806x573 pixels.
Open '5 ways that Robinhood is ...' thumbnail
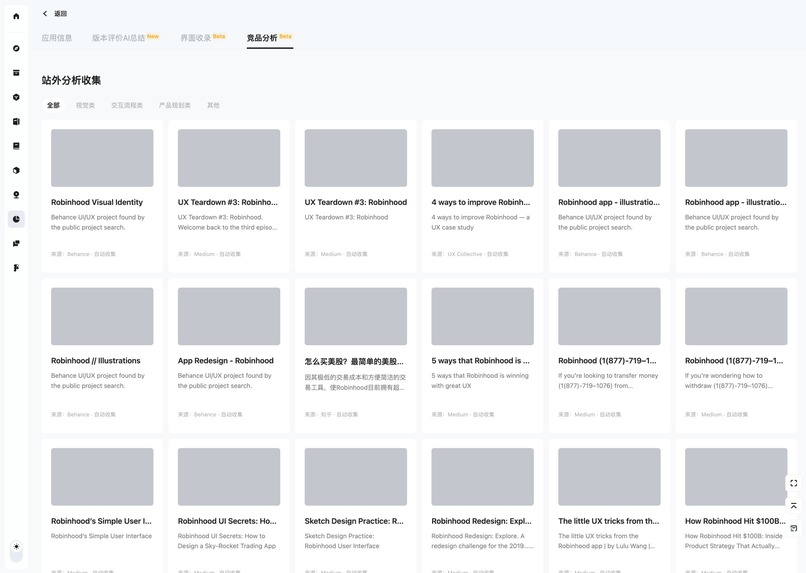tap(482, 316)
